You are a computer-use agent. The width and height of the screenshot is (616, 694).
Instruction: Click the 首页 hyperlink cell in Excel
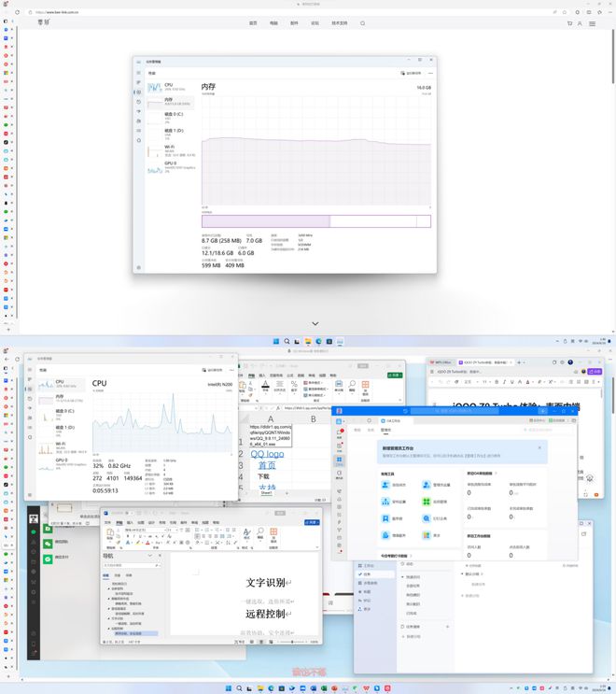(x=267, y=465)
